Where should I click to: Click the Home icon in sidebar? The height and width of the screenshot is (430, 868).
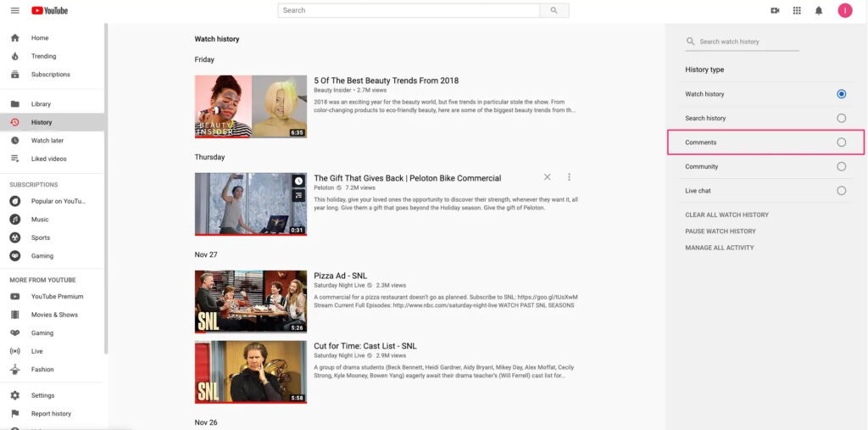[x=15, y=37]
